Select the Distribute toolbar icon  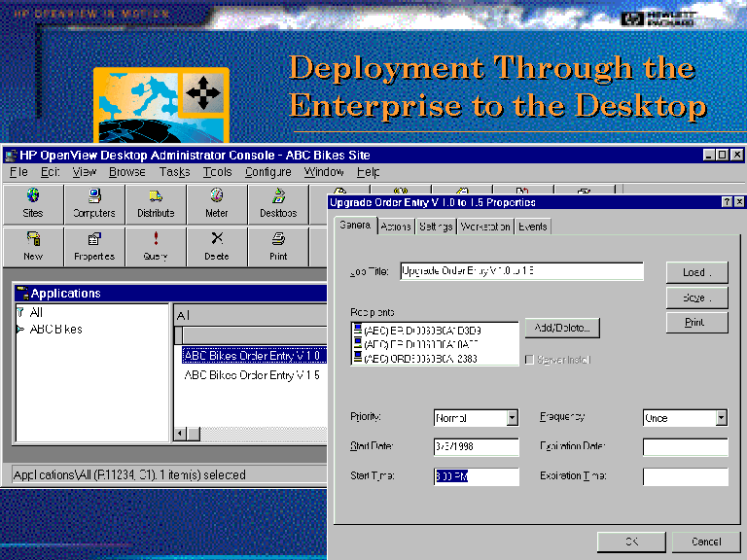pyautogui.click(x=156, y=203)
